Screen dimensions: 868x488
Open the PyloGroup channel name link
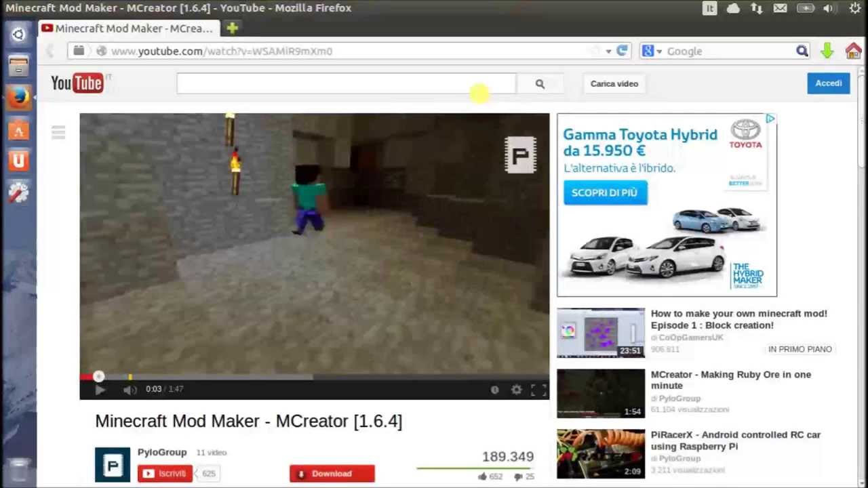(x=162, y=452)
